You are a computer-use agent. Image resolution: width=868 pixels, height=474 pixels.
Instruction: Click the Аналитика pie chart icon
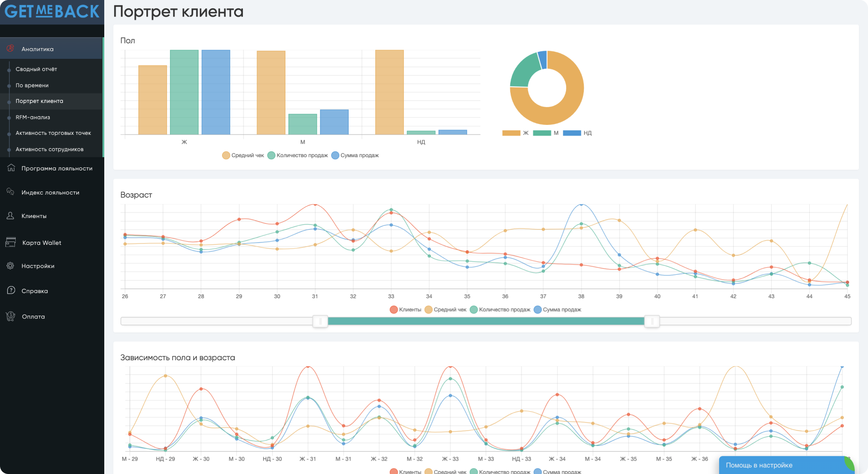click(10, 48)
